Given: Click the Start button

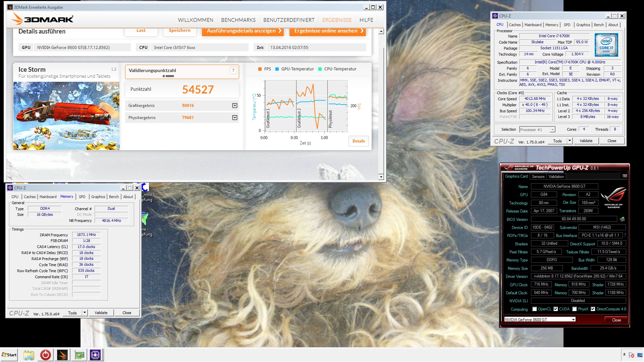Looking at the screenshot, I should [x=9, y=355].
